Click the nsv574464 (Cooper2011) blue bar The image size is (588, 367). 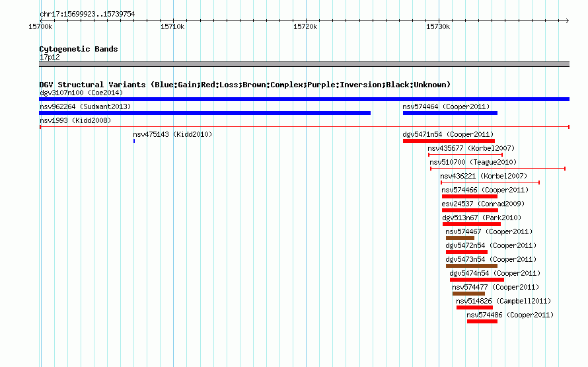coord(450,113)
